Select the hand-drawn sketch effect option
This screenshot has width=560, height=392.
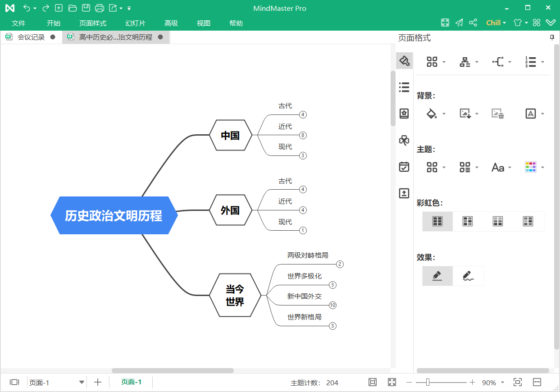pos(469,276)
